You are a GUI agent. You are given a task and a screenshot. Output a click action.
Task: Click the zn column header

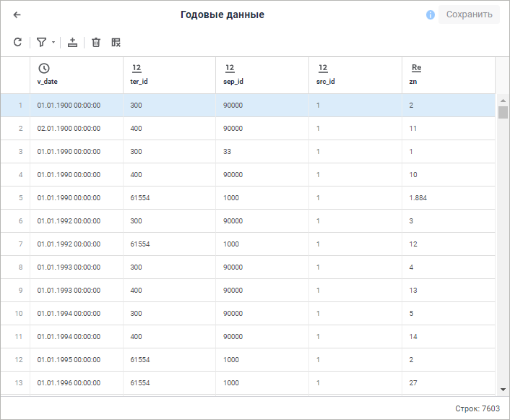[448, 74]
